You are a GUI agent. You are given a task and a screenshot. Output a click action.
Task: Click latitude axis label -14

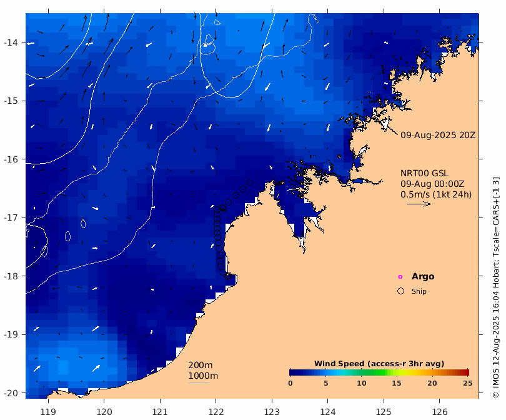click(11, 42)
